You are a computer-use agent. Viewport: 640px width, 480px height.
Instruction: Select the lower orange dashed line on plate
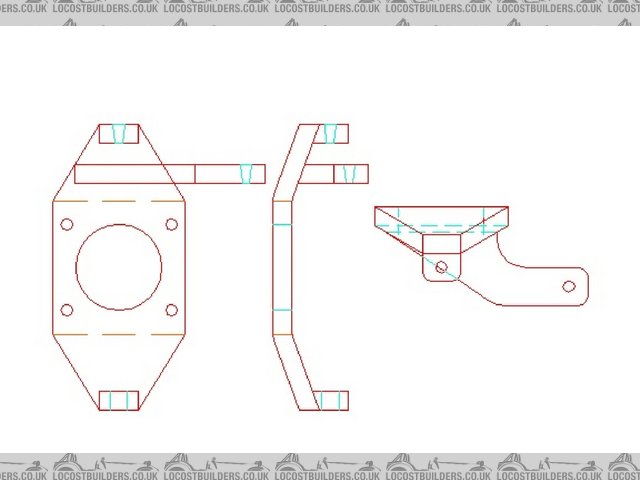coord(119,332)
